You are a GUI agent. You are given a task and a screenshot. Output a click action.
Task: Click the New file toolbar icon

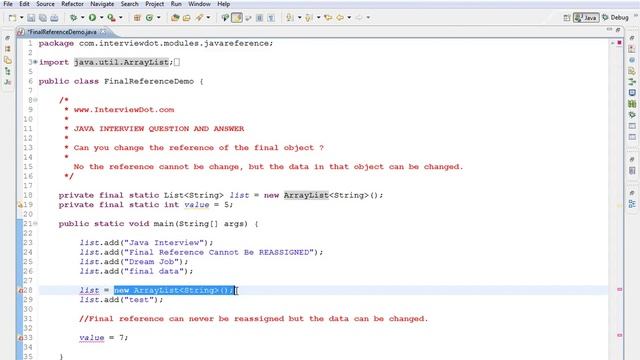[13, 18]
